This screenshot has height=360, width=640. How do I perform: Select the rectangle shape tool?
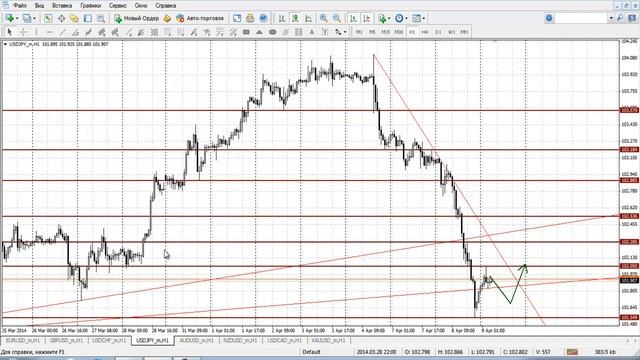tap(246, 32)
